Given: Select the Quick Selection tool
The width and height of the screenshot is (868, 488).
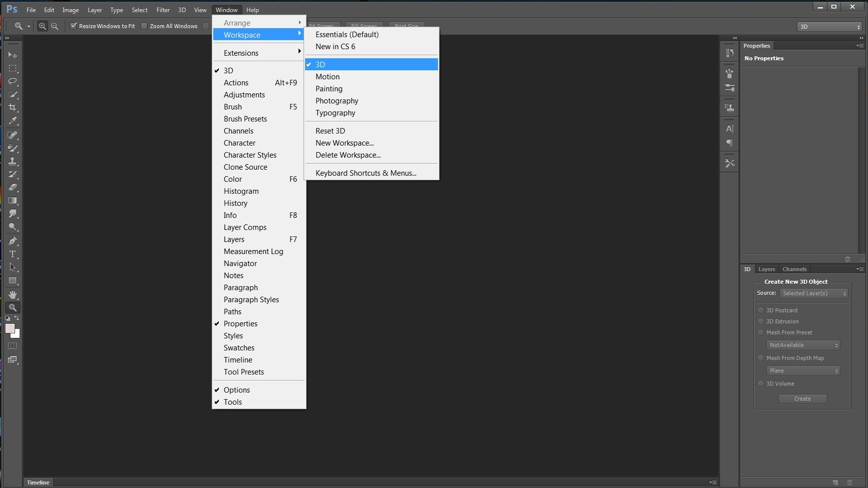Looking at the screenshot, I should pyautogui.click(x=13, y=94).
